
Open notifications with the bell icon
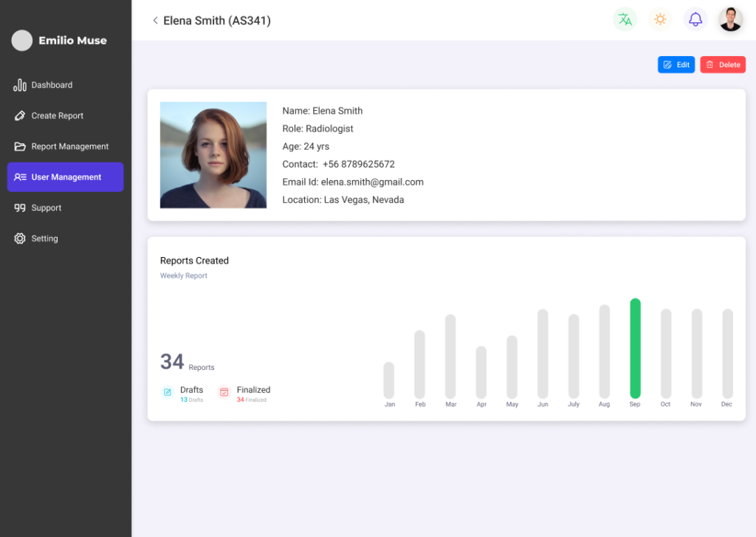click(x=695, y=20)
